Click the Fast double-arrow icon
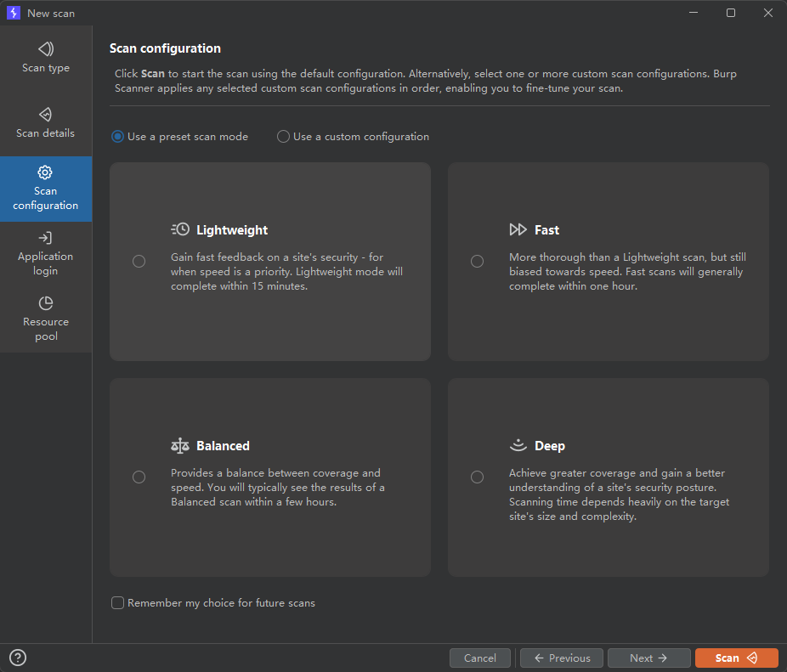Screen dimensions: 787x672 518,229
